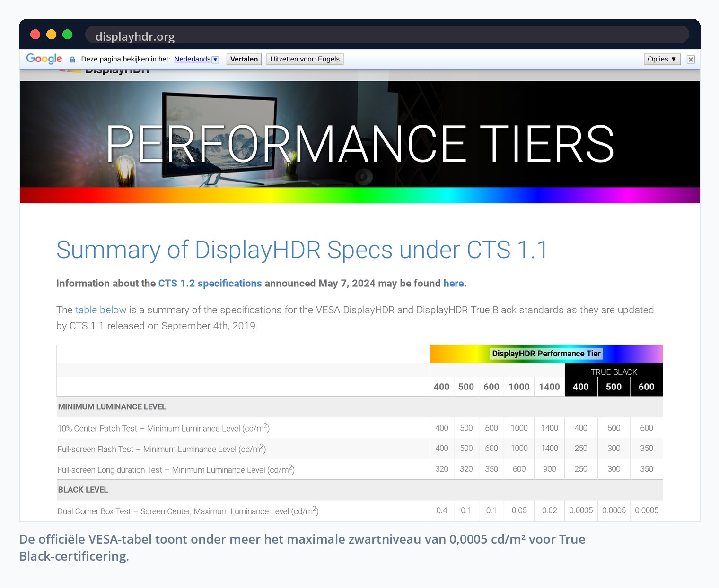The height and width of the screenshot is (588, 719).
Task: Click Uitzetten voor: Engels button
Action: tap(305, 59)
